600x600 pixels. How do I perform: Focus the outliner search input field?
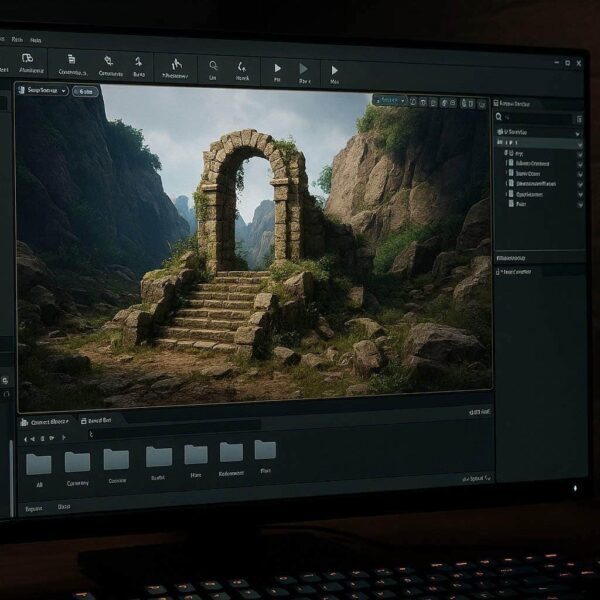538,118
